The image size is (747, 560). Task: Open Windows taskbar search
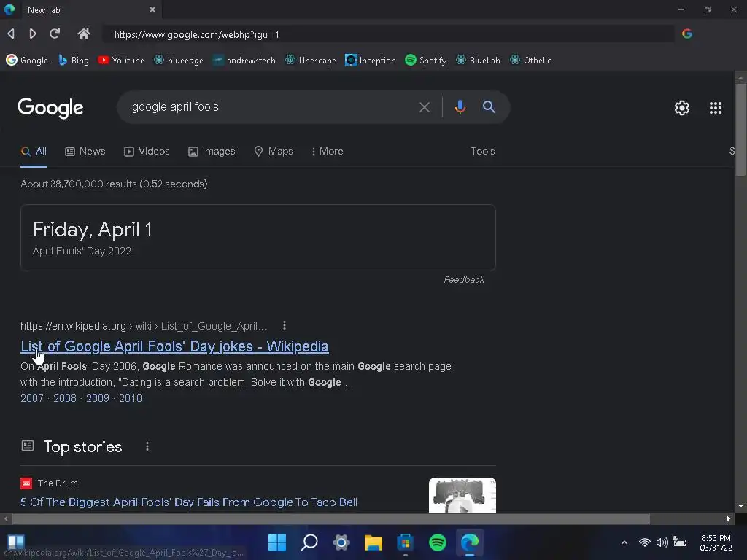(309, 542)
